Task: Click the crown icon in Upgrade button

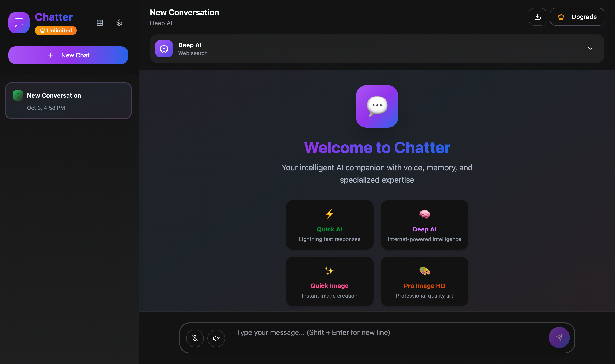Action: (x=561, y=17)
